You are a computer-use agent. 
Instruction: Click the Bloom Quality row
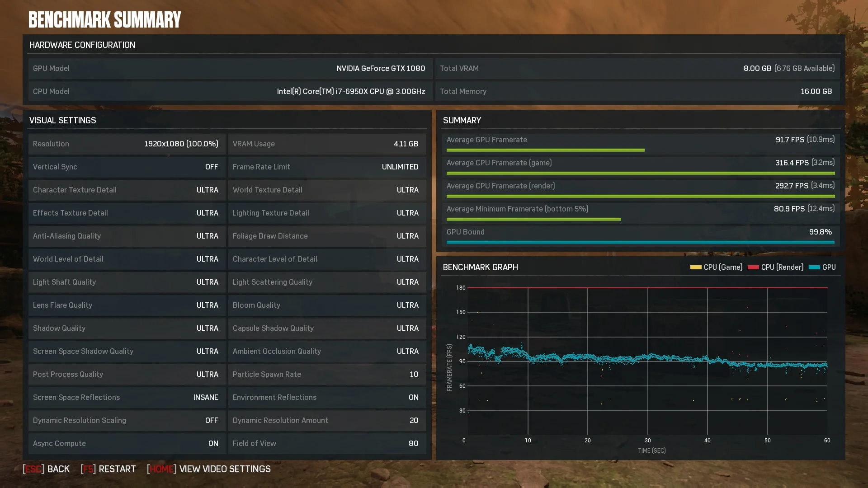327,305
